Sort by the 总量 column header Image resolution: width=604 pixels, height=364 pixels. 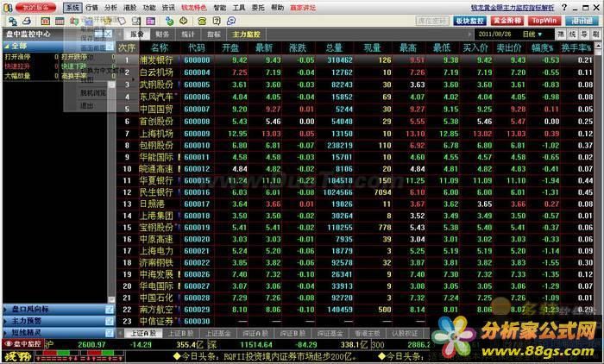tap(334, 47)
